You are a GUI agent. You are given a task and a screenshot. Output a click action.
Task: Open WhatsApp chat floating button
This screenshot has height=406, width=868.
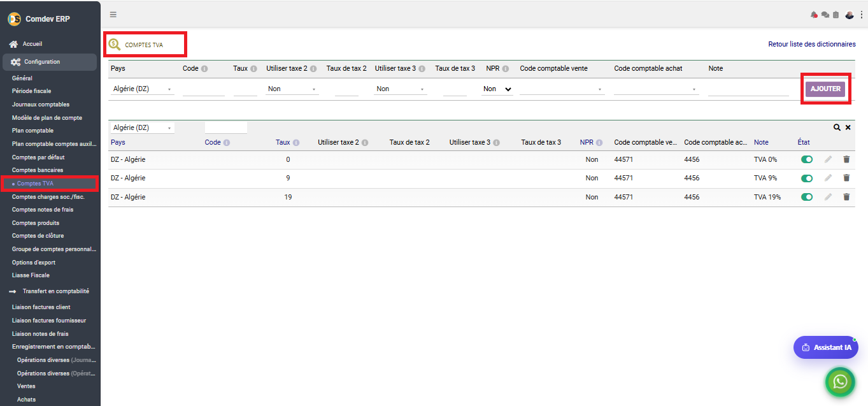tap(841, 382)
